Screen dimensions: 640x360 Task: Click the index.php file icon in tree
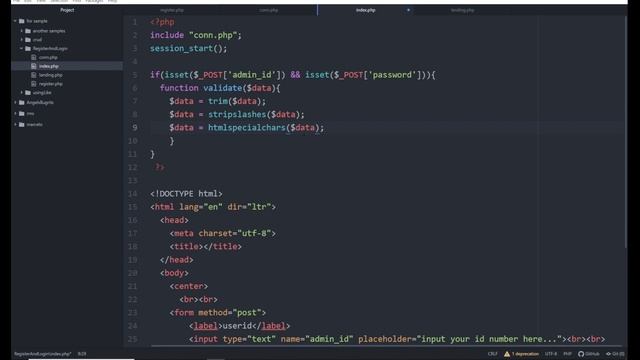[x=34, y=66]
